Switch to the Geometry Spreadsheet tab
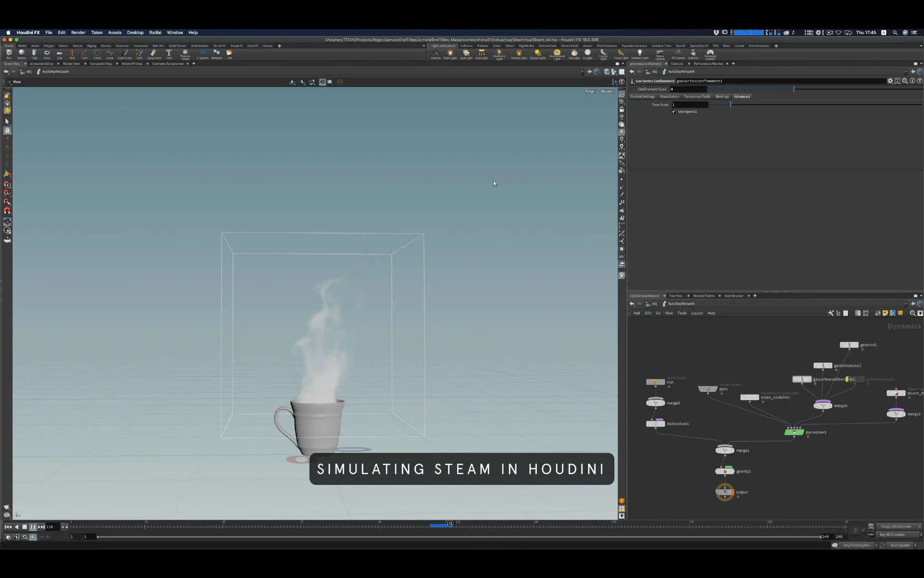 168,64
